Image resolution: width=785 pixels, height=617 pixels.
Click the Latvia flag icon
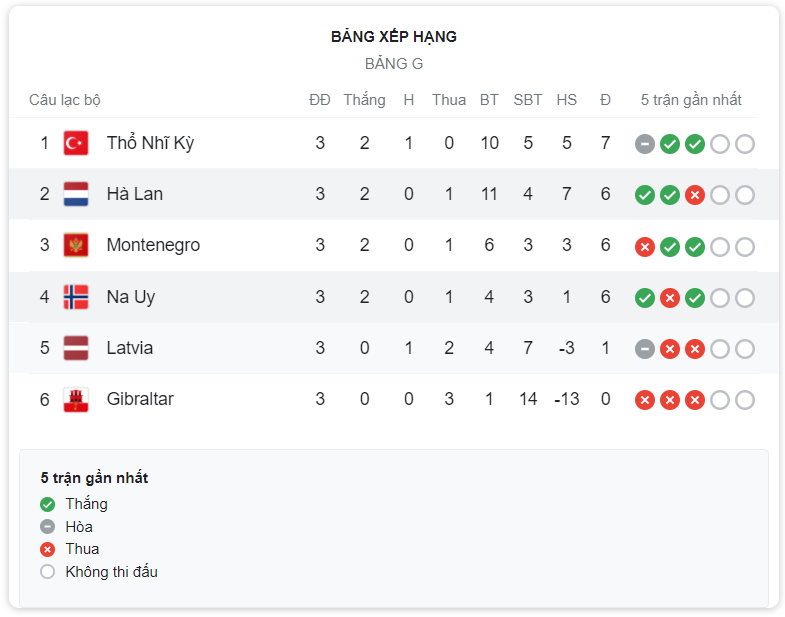tap(76, 348)
